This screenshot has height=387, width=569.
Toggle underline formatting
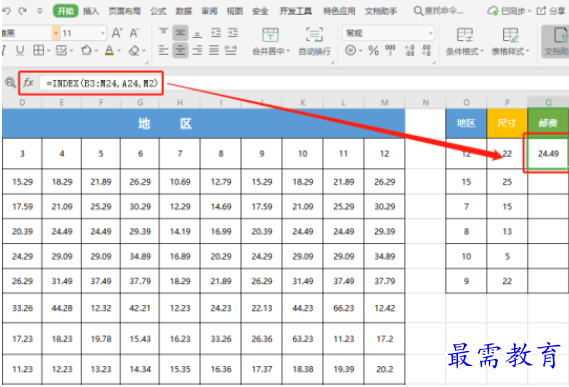pos(20,50)
